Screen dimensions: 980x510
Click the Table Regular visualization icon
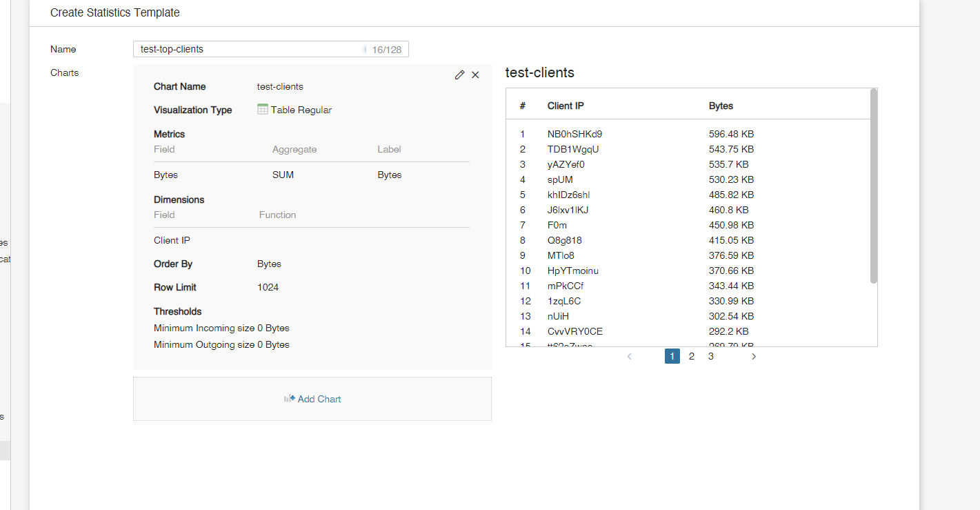point(262,109)
